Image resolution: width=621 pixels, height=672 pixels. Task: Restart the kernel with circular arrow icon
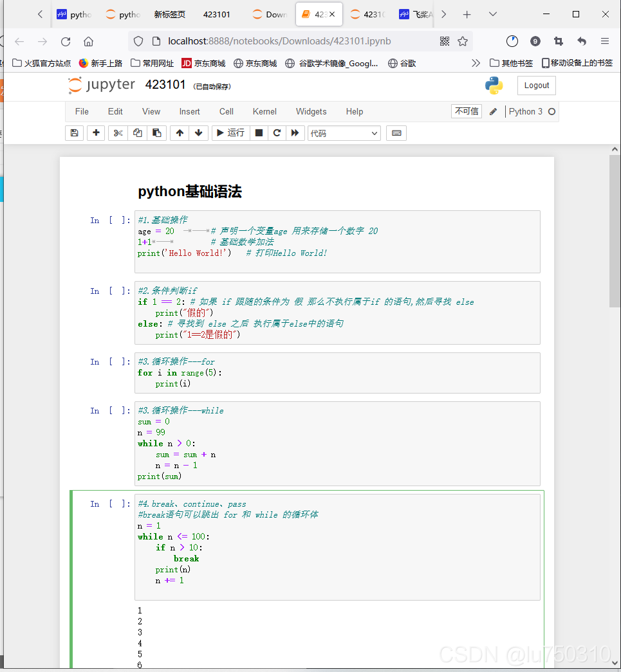coord(276,132)
